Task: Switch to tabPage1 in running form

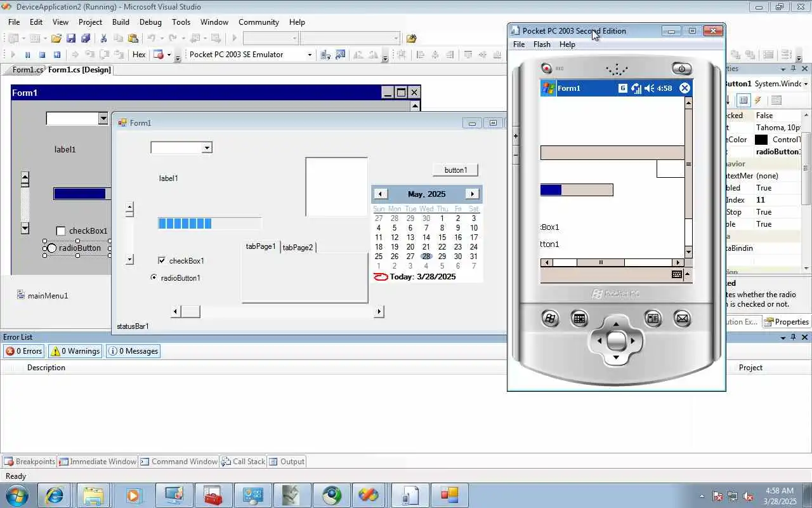Action: point(261,246)
